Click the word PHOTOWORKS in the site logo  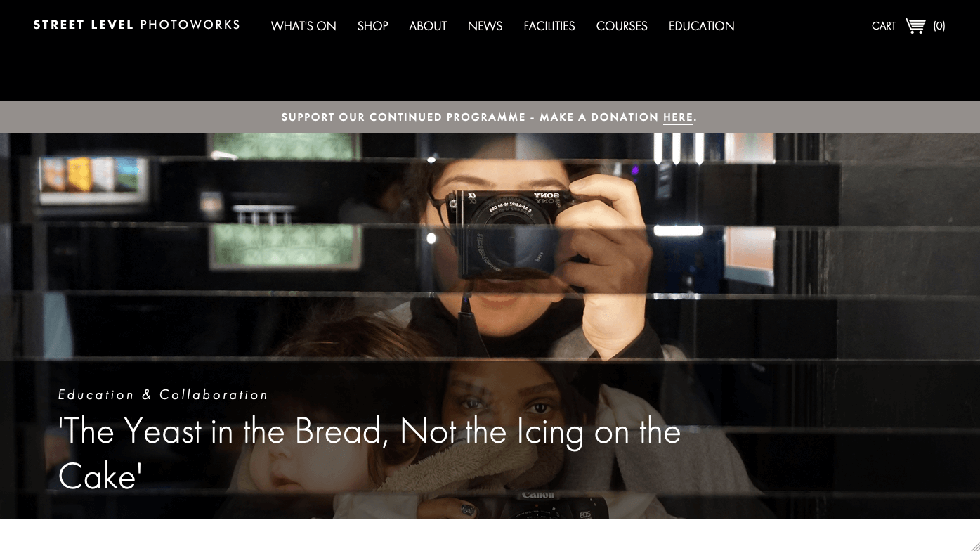point(190,25)
